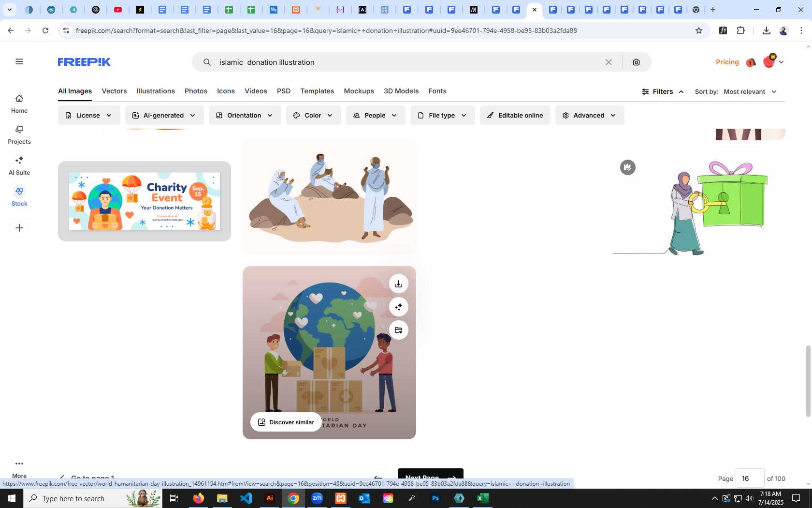Bookmark this page with the star icon

[698, 30]
